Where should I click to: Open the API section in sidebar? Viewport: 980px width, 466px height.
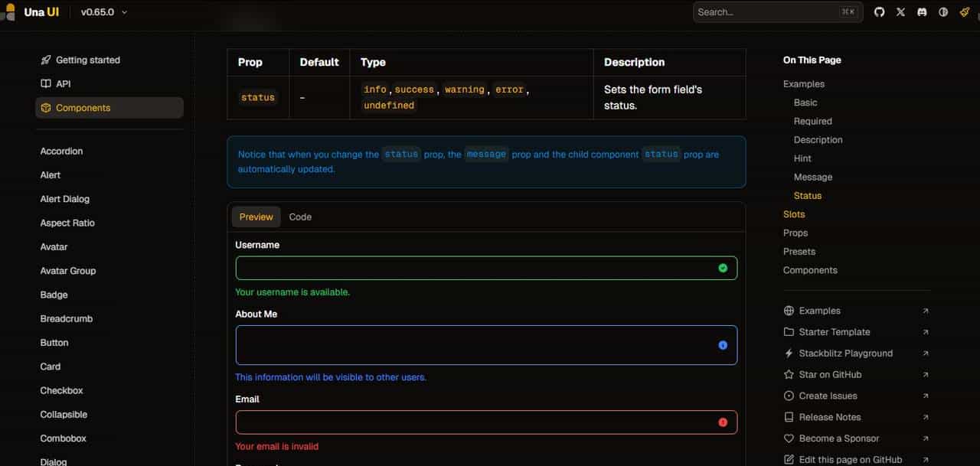pos(63,84)
